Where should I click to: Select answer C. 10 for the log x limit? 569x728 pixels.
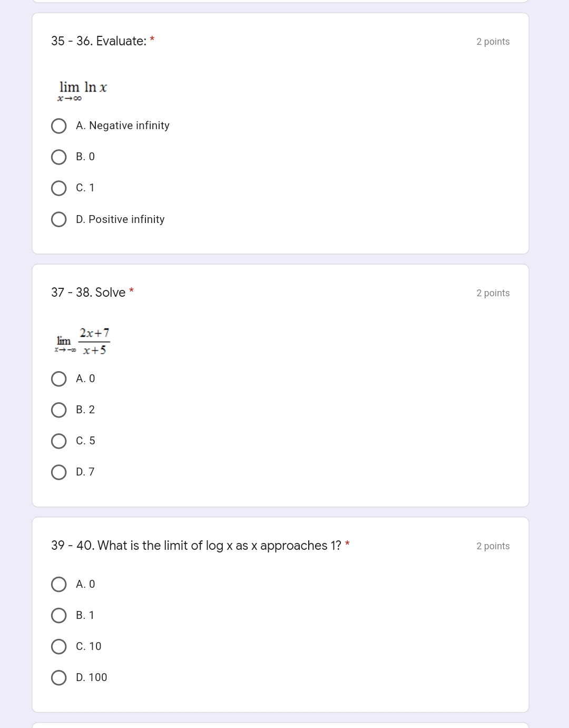(58, 646)
